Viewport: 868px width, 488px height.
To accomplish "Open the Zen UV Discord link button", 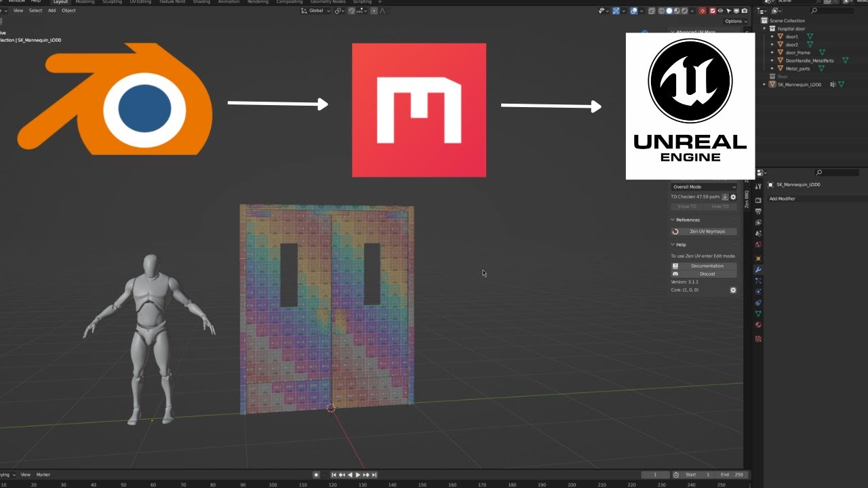I will pos(704,274).
